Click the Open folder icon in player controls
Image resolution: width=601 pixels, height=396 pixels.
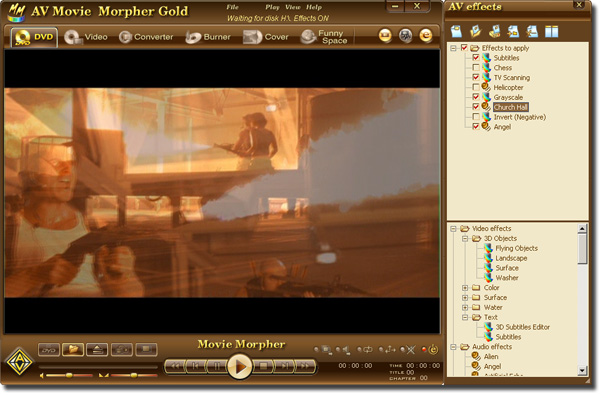(73, 350)
